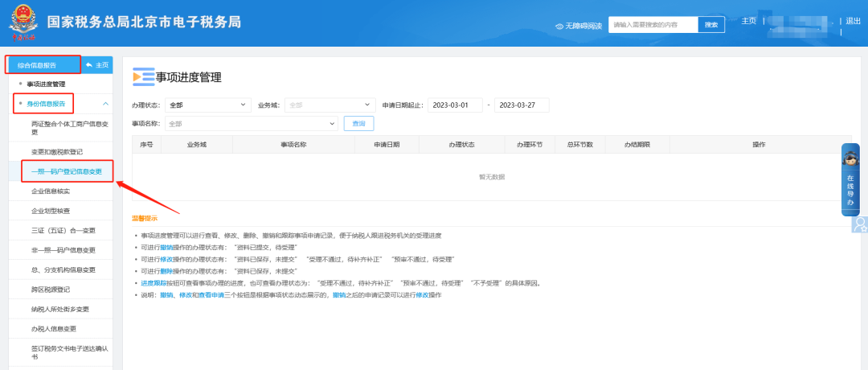Viewport: 868px width, 370px height.
Task: Open the 事项名称 dropdown
Action: 251,124
